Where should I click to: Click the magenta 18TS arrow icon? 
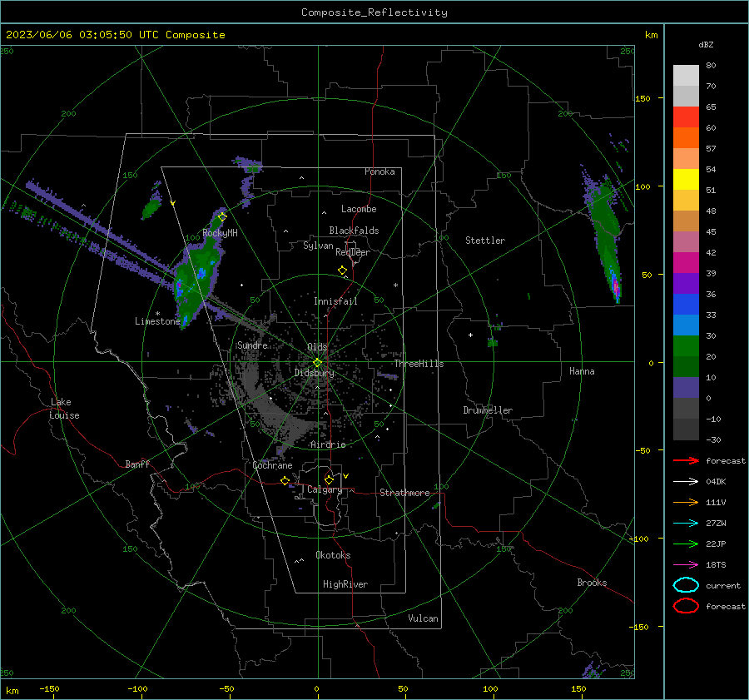[686, 565]
